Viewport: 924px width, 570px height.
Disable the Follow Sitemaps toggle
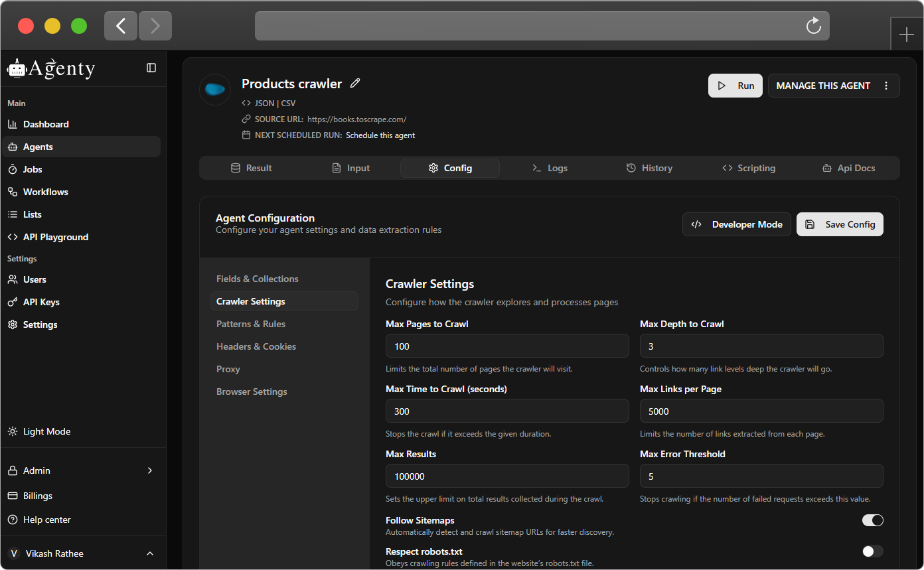(x=872, y=520)
